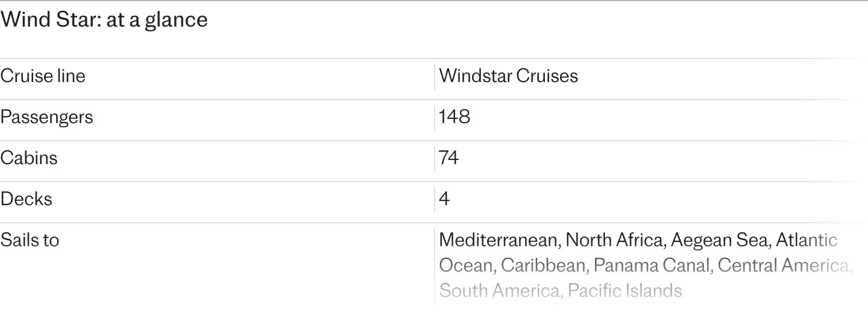Click the "Wind Star: at a glance" heading

click(104, 20)
